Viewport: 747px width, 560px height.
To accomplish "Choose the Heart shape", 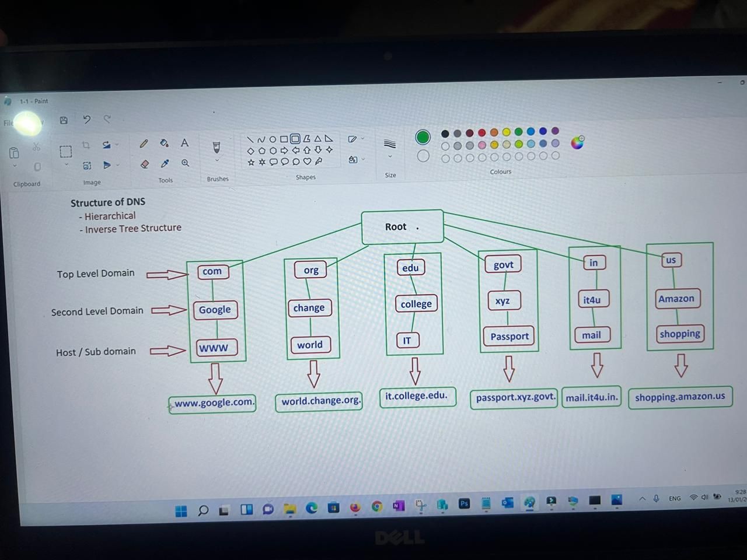I will point(307,161).
